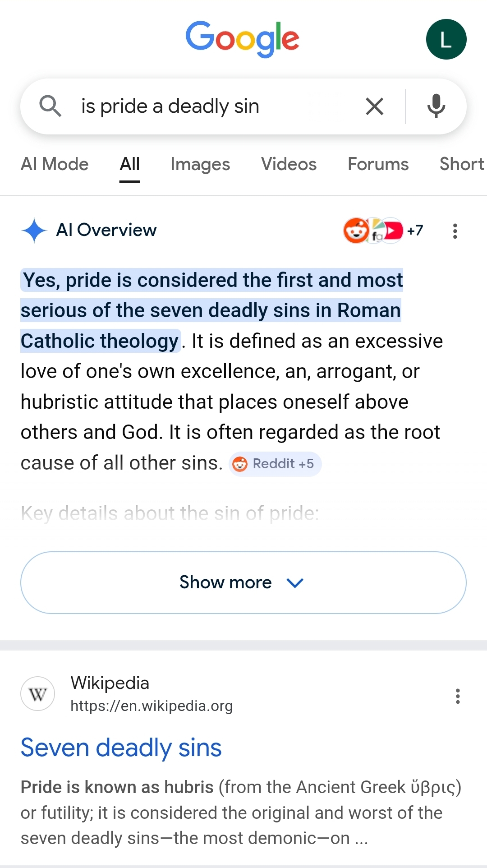Open AI Overview three-dot options menu
This screenshot has height=868, width=487.
coord(455,231)
